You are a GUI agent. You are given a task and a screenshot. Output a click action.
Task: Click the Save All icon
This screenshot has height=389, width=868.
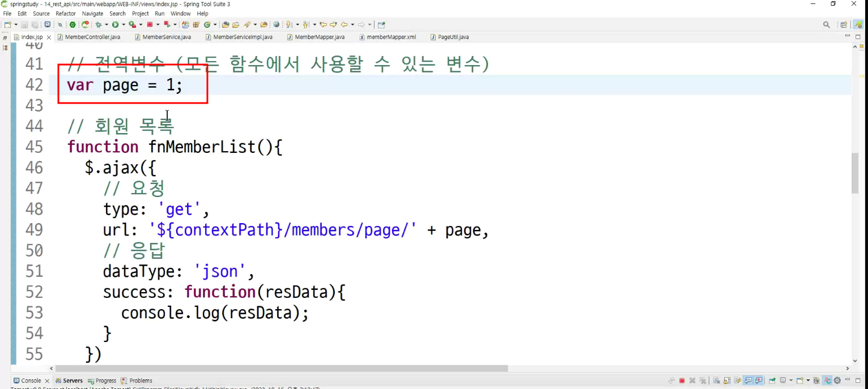coord(35,25)
